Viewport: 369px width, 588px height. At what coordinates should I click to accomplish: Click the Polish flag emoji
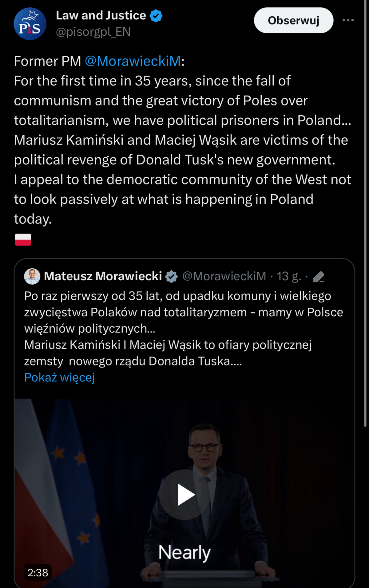pos(23,239)
